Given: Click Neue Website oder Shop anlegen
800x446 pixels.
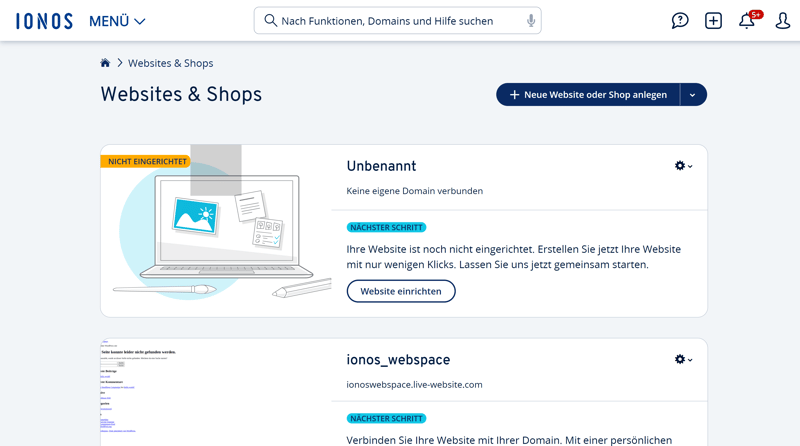Looking at the screenshot, I should click(588, 95).
